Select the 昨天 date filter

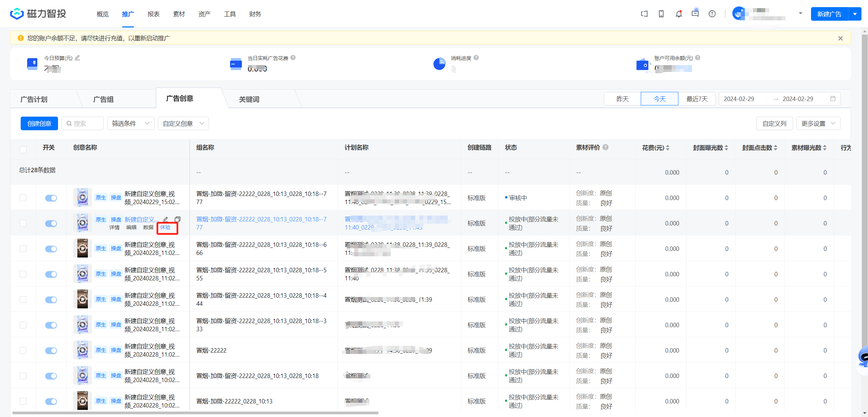tap(622, 99)
